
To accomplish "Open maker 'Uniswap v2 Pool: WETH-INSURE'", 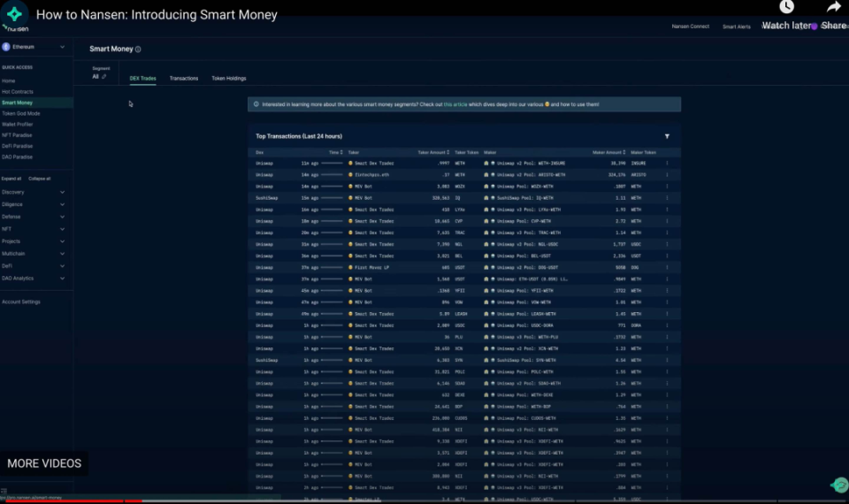I will tap(531, 163).
